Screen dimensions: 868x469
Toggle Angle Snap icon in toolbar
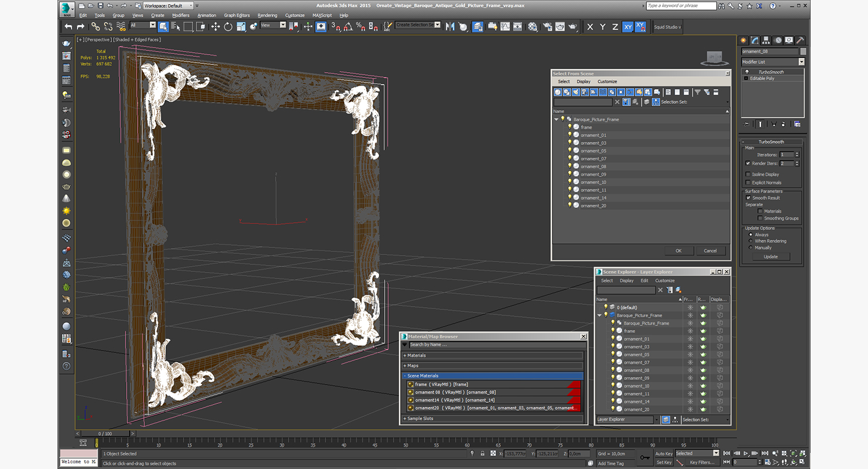(348, 26)
